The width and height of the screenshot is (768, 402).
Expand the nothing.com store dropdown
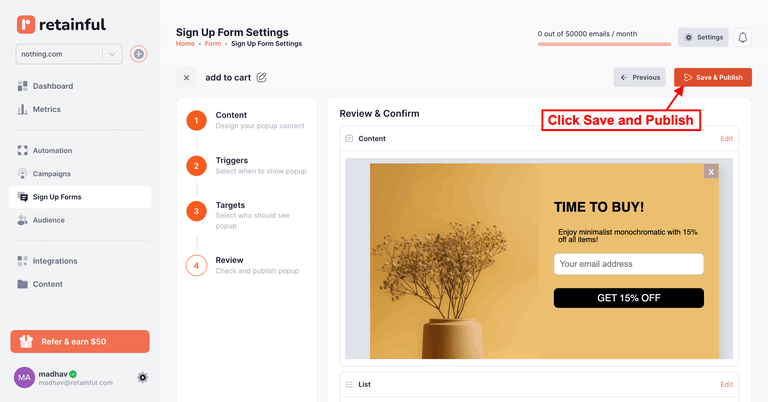pos(113,54)
